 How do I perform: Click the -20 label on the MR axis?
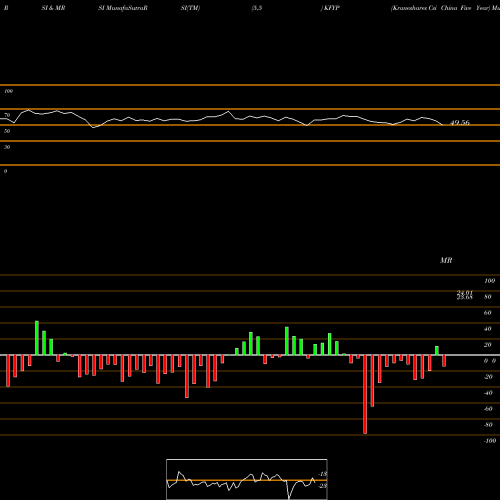pyautogui.click(x=488, y=377)
